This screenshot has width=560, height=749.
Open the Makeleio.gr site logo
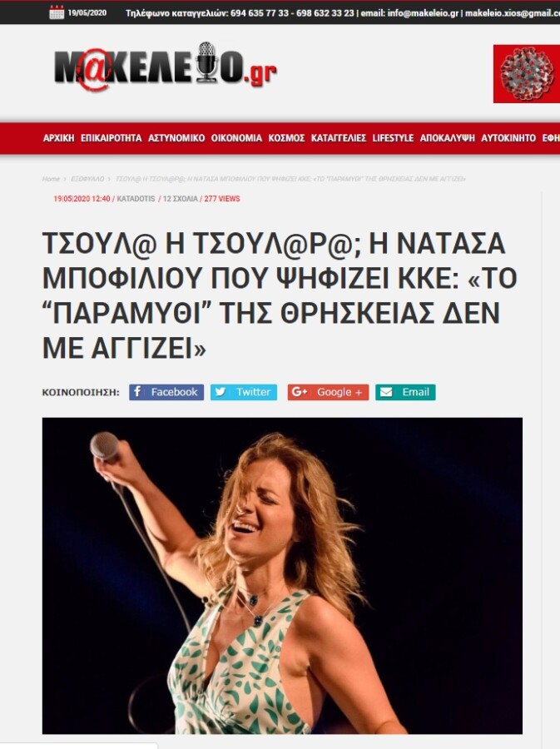pyautogui.click(x=166, y=67)
